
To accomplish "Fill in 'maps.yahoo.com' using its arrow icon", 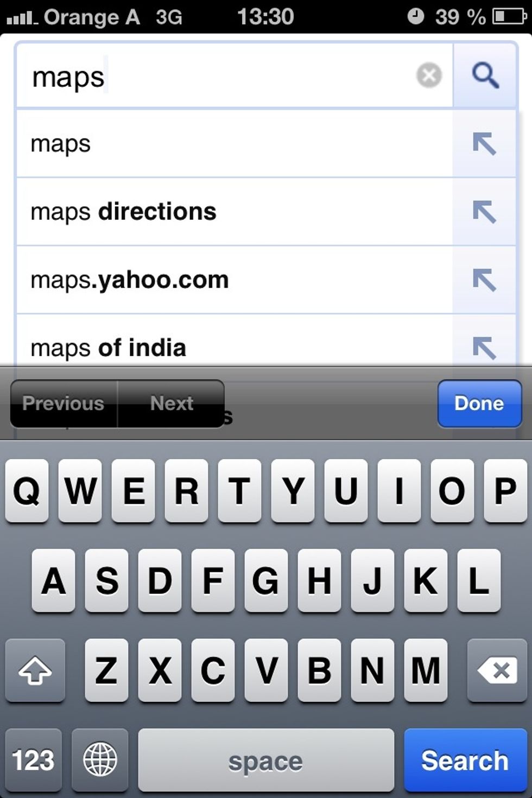I will (484, 280).
